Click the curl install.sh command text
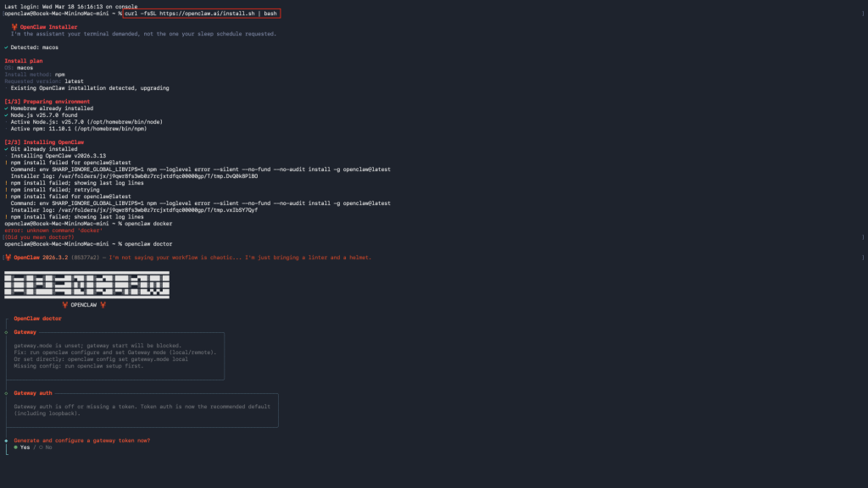868x488 pixels. (201, 14)
